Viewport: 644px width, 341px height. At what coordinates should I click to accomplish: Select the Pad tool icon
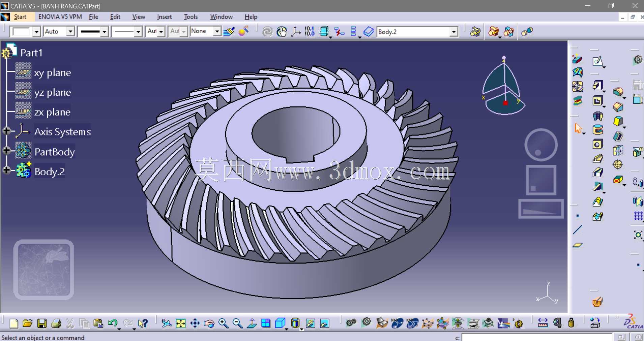pyautogui.click(x=597, y=85)
